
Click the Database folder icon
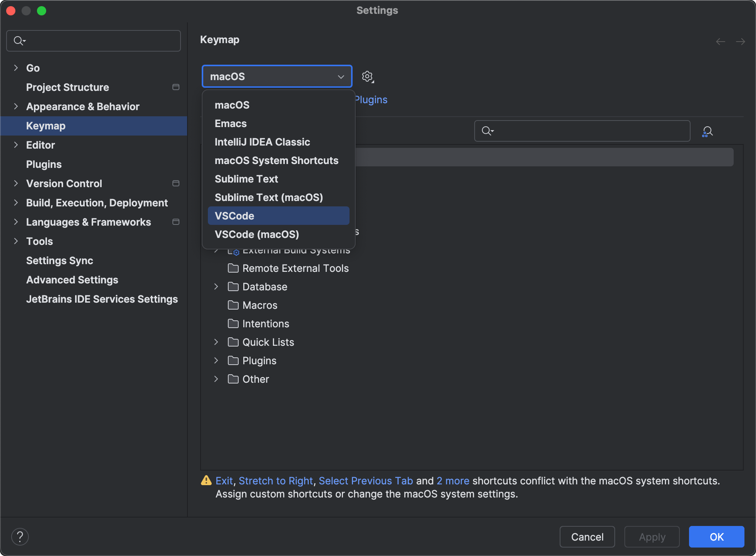click(x=233, y=286)
